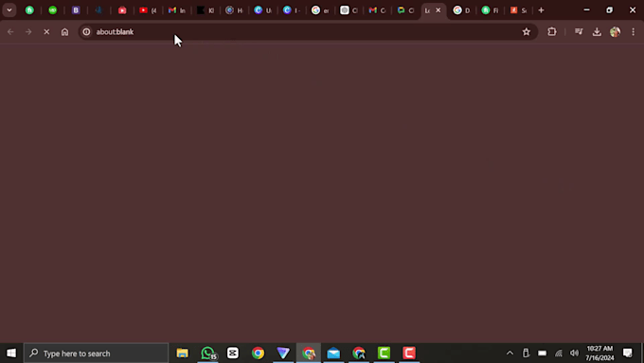Click the taskbar search box
The image size is (644, 363).
[96, 354]
